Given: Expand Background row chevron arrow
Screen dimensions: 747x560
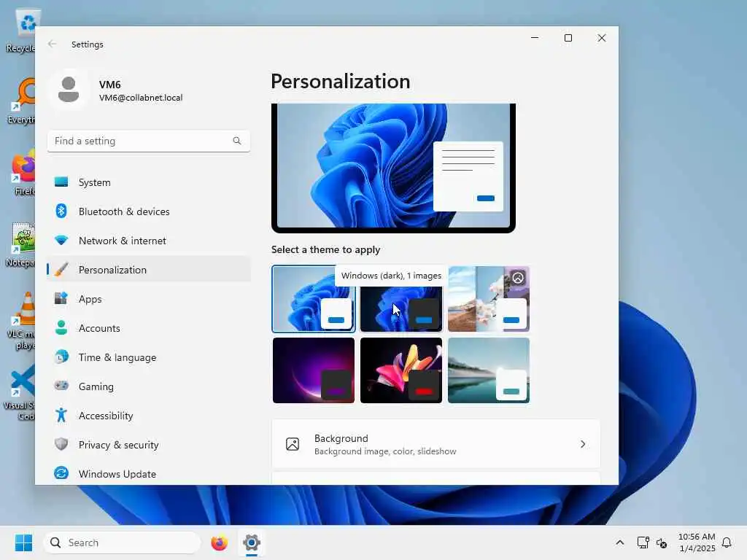Looking at the screenshot, I should click(583, 444).
